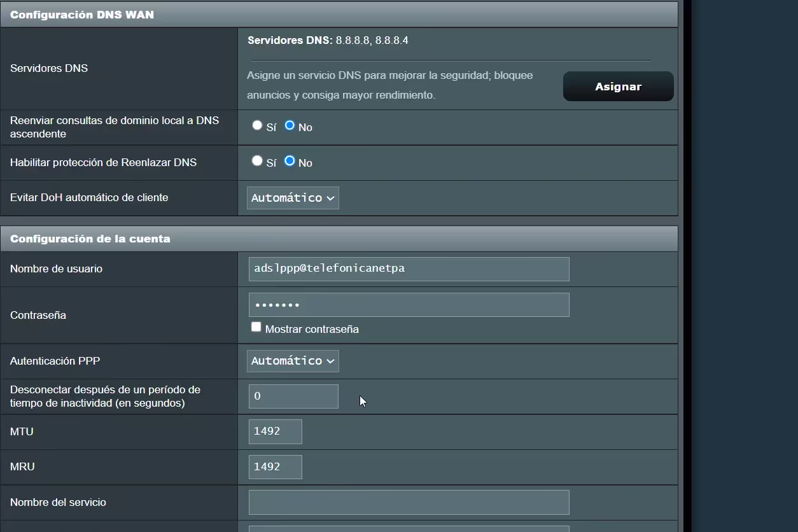The image size is (798, 532).
Task: Select Sí for Habilitar protección de Reenlazar DNS
Action: coord(257,161)
